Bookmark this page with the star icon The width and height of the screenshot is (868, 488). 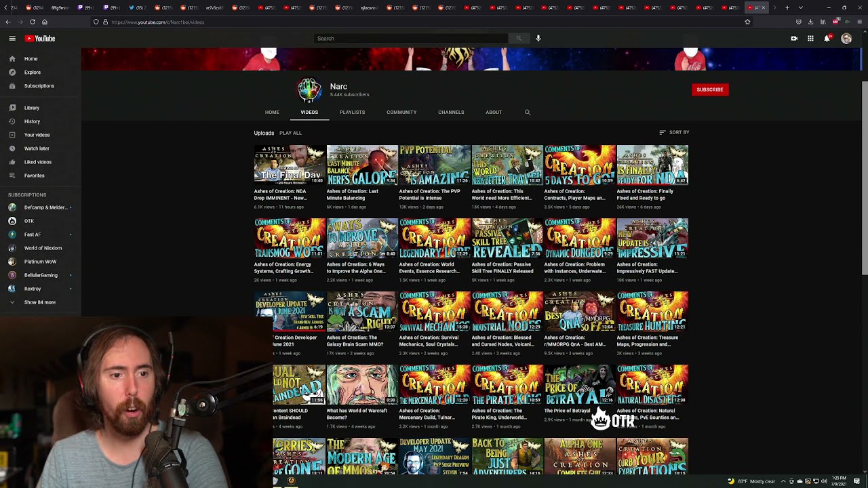747,22
